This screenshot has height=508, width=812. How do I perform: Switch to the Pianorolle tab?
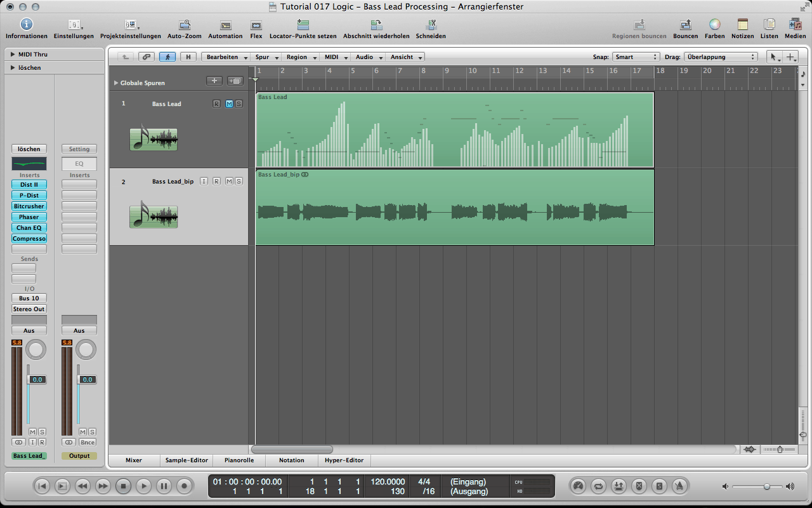[x=239, y=460]
